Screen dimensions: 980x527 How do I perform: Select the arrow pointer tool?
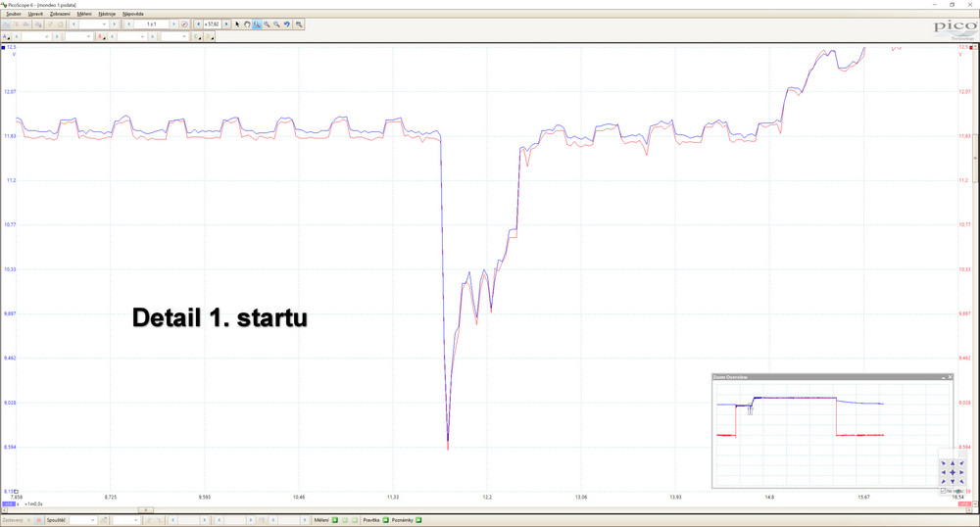[237, 24]
